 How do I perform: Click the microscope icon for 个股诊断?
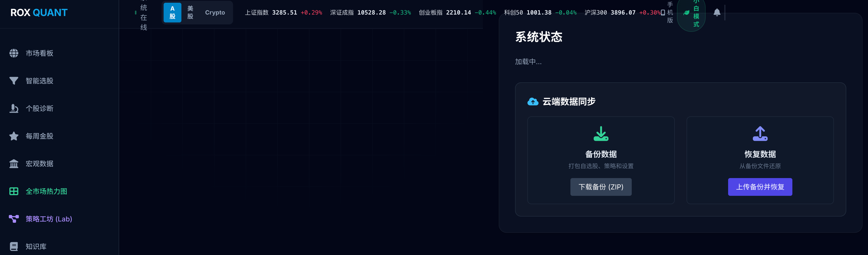point(14,108)
